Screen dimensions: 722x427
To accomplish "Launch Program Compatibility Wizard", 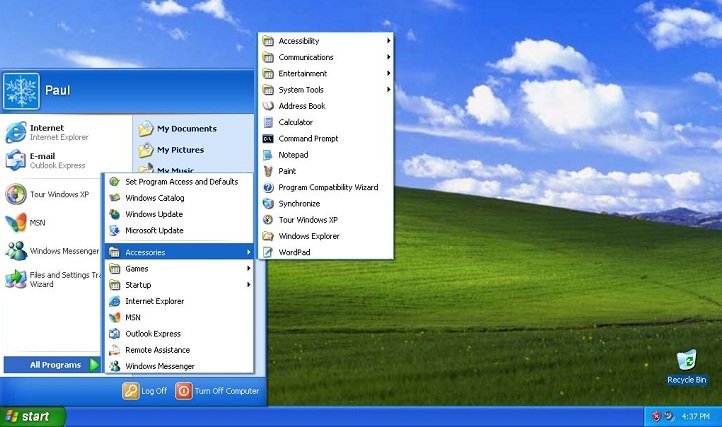I will [326, 187].
